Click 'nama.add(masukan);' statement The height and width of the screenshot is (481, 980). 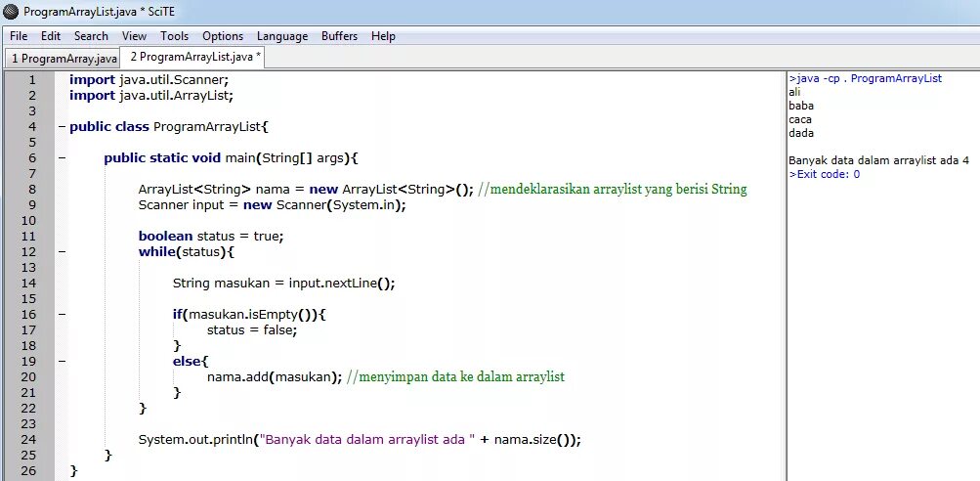pos(275,377)
